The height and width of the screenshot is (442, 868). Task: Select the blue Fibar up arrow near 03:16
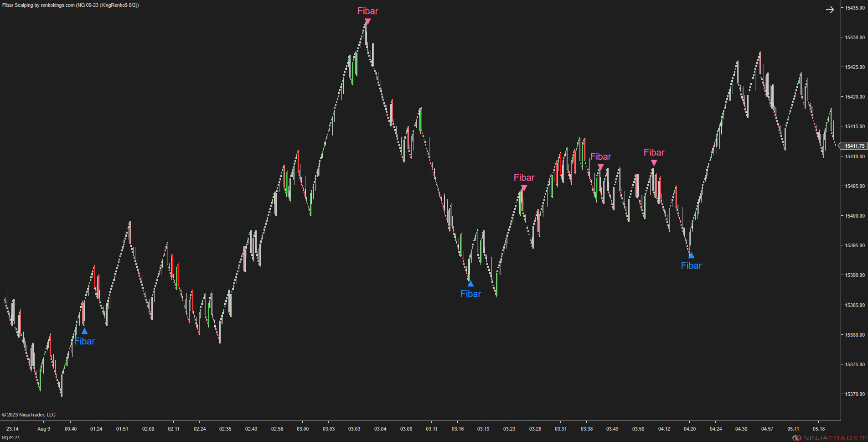pyautogui.click(x=470, y=283)
